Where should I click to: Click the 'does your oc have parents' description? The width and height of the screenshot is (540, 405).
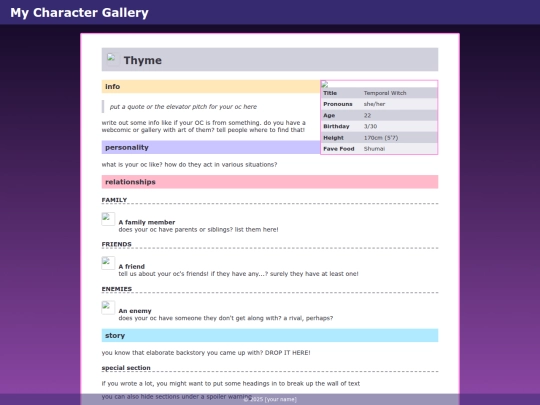198,230
